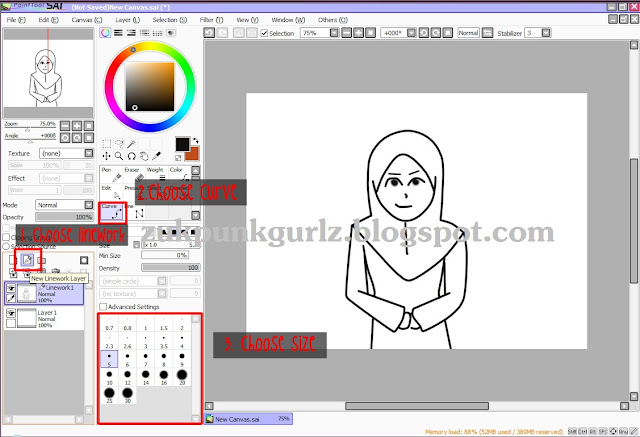Click zoom out minus in the top toolbar

[x=347, y=33]
